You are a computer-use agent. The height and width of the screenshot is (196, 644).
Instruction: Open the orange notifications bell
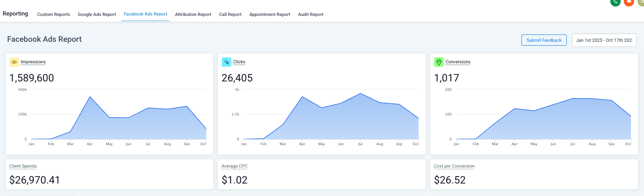point(628,2)
